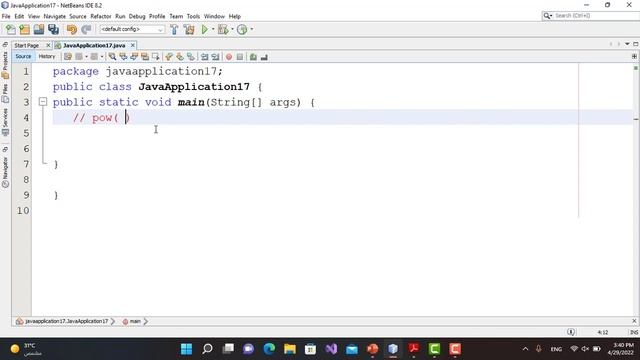Click the Find Next Occurrence icon

click(134, 57)
